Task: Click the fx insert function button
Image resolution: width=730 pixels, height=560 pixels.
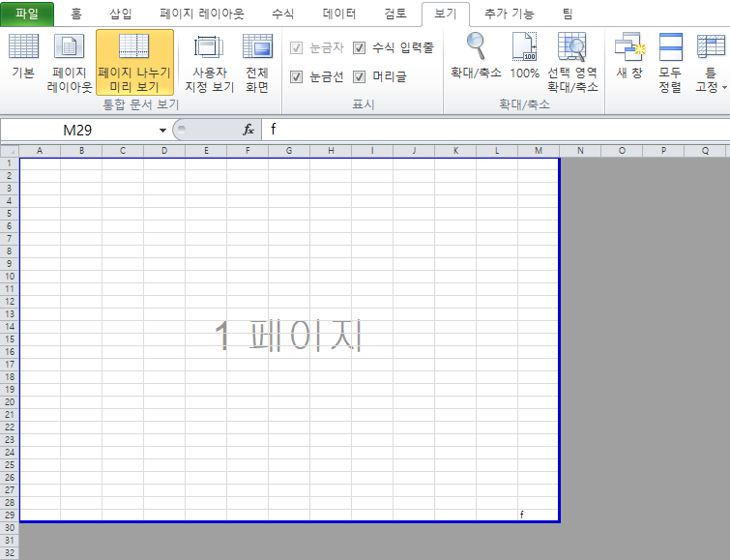Action: pos(248,130)
